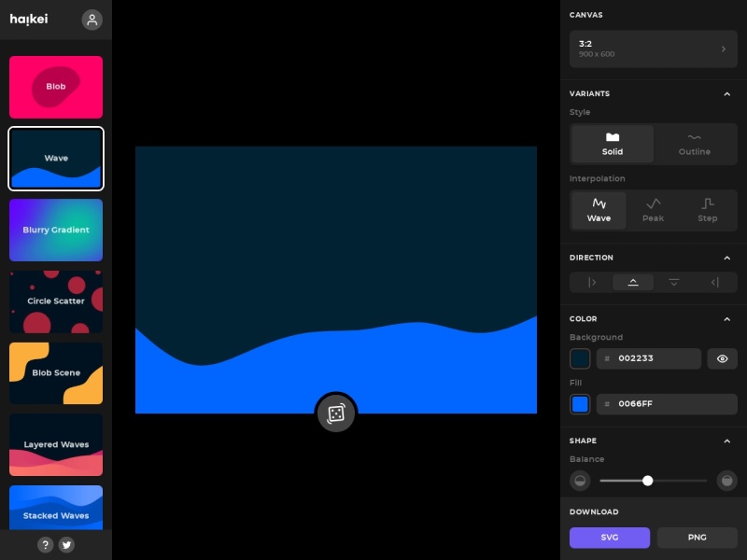
Task: Download as PNG
Action: tap(697, 538)
